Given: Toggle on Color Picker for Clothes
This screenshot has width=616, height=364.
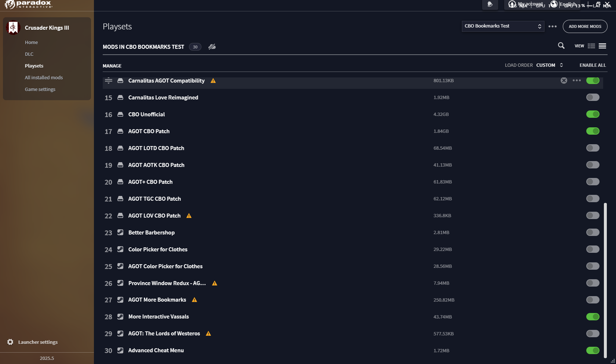Looking at the screenshot, I should coord(593,249).
